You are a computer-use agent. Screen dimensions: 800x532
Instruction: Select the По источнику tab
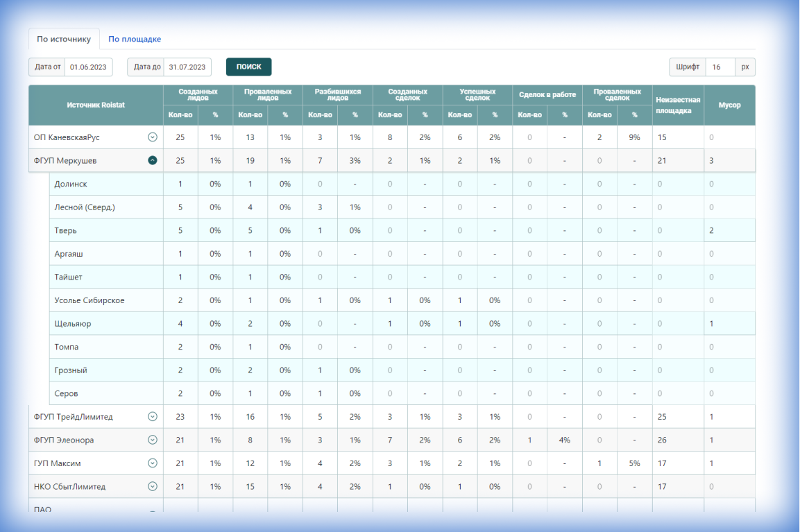pos(64,40)
